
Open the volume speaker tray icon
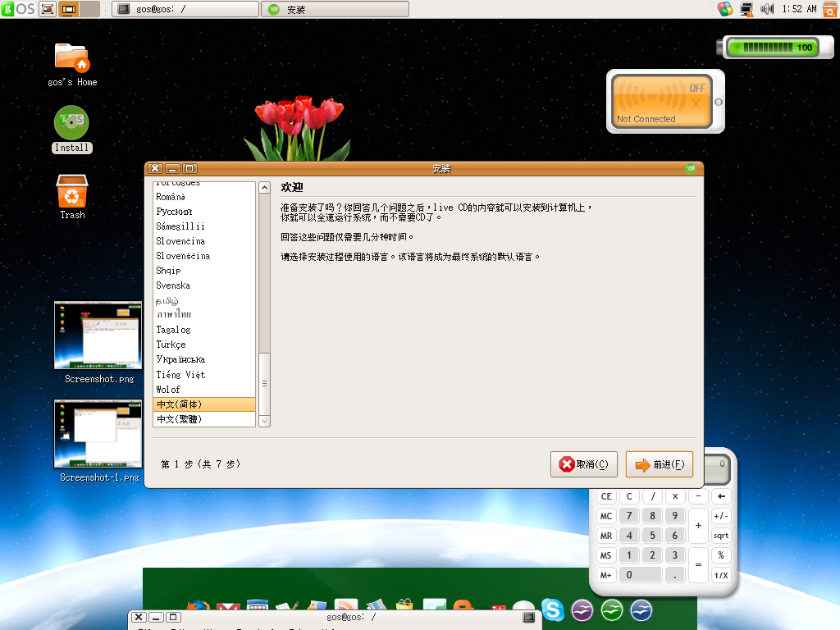coord(767,9)
